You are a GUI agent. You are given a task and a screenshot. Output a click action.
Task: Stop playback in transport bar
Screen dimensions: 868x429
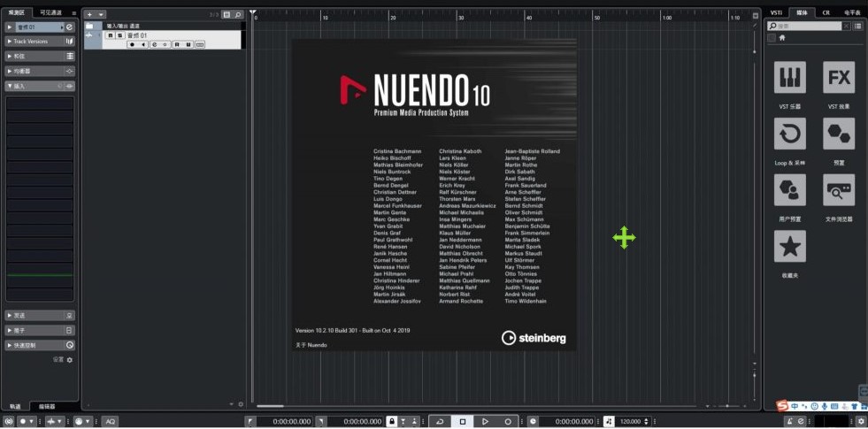[463, 421]
